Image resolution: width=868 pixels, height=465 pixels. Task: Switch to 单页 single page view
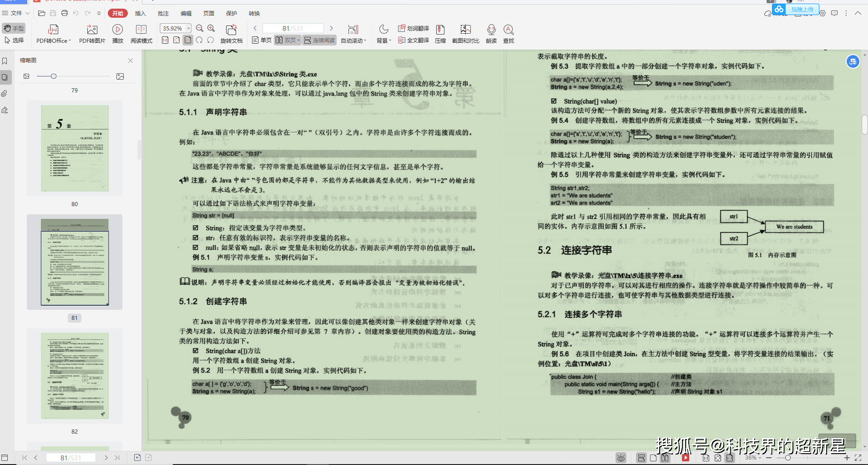pos(262,40)
